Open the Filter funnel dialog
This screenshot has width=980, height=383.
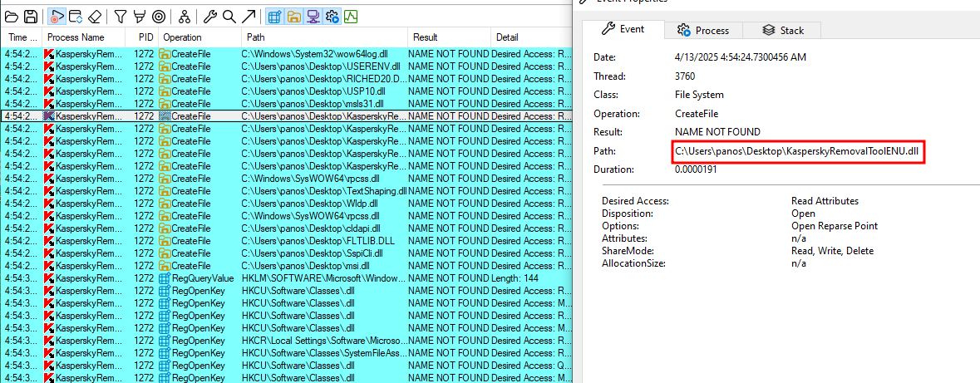(121, 17)
